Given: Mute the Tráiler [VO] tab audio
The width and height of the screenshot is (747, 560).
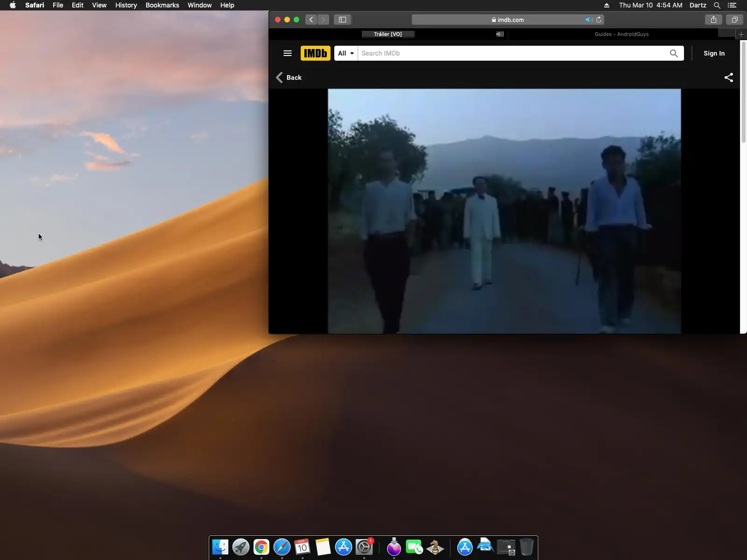Looking at the screenshot, I should click(x=500, y=34).
